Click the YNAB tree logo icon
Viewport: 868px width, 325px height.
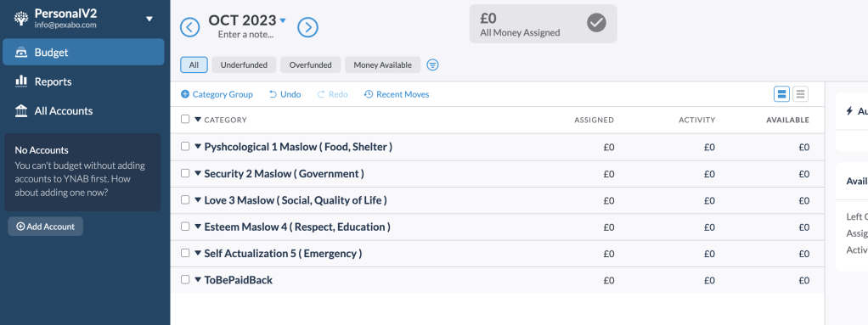pos(21,18)
